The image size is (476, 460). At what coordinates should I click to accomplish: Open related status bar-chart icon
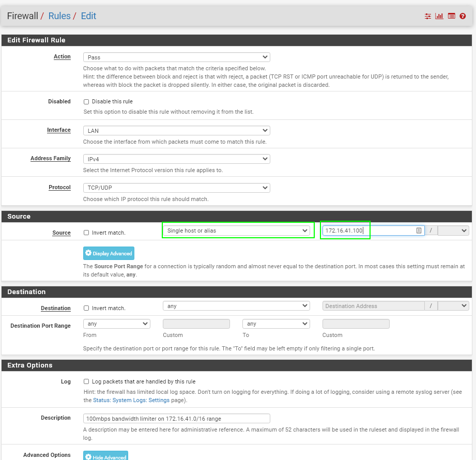439,16
